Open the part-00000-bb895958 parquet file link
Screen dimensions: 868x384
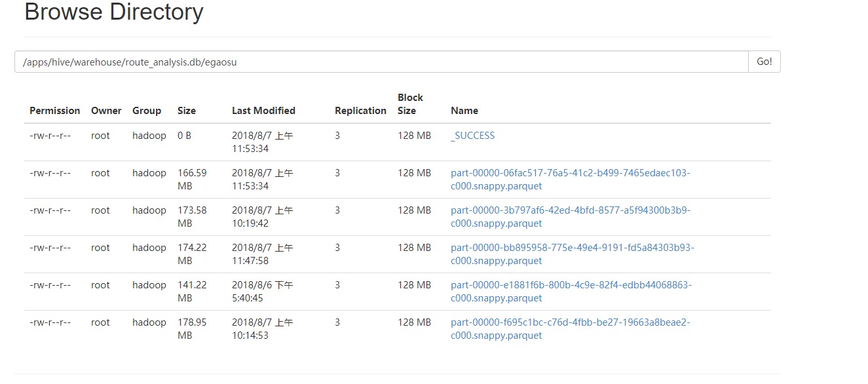pyautogui.click(x=572, y=248)
